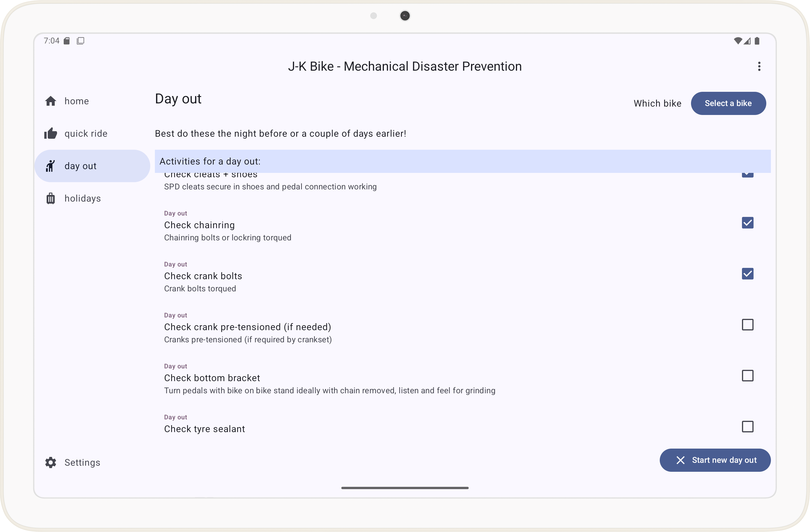The width and height of the screenshot is (810, 532).
Task: Switch to the holidays section
Action: coord(83,198)
